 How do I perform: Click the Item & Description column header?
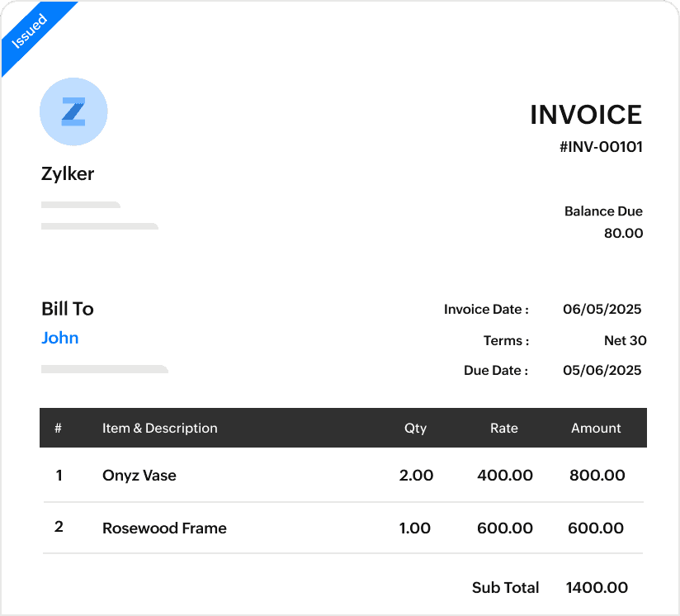(159, 428)
